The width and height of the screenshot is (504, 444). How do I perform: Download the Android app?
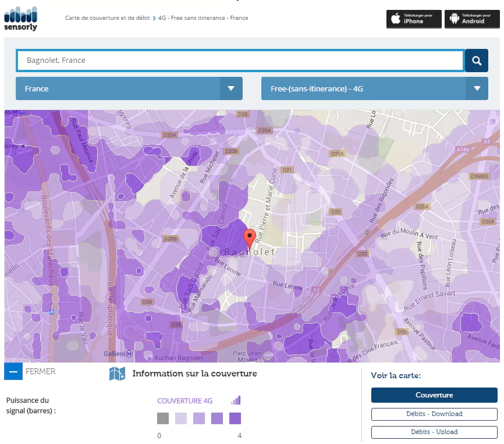[472, 19]
